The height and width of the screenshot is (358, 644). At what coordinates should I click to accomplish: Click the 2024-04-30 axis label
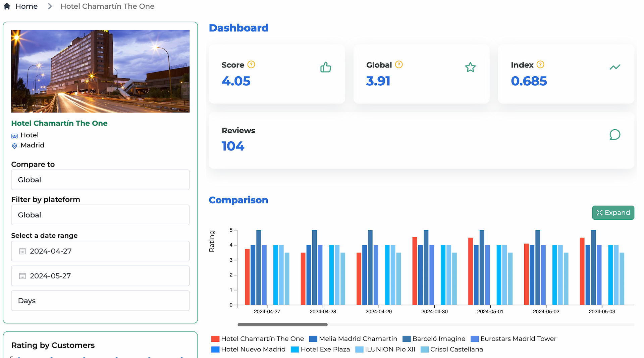click(434, 312)
